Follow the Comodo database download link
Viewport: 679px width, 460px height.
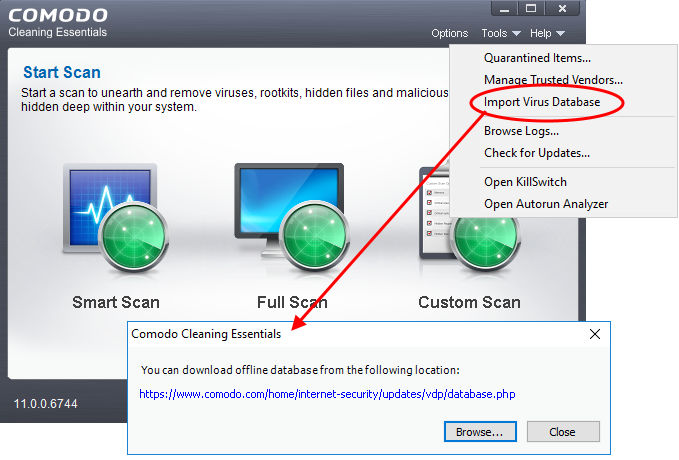coord(327,395)
